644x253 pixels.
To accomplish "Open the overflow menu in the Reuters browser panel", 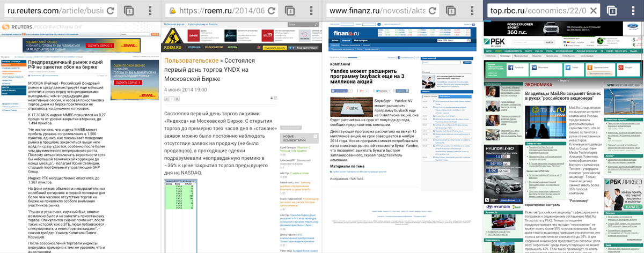I will [150, 11].
